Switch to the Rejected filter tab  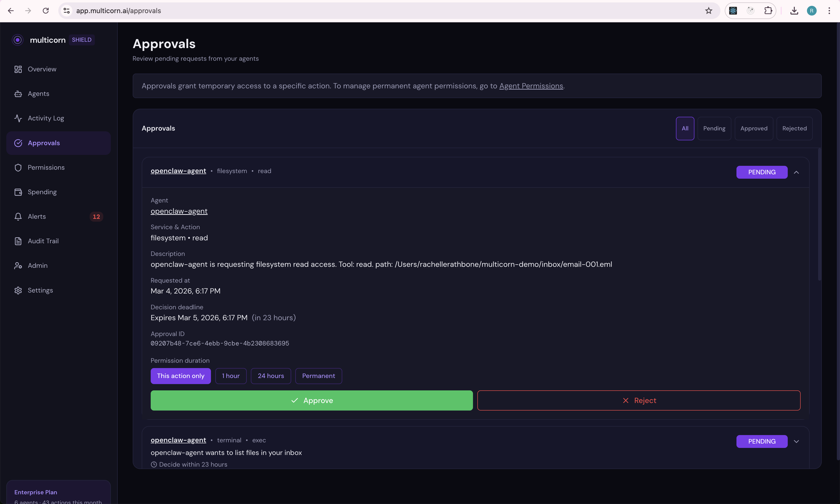tap(795, 128)
